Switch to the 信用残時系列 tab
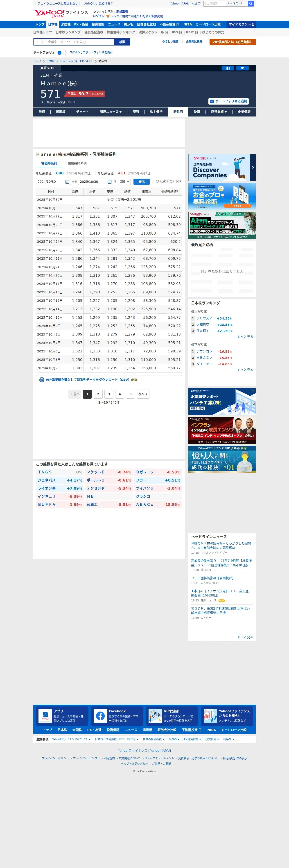 coord(77,163)
